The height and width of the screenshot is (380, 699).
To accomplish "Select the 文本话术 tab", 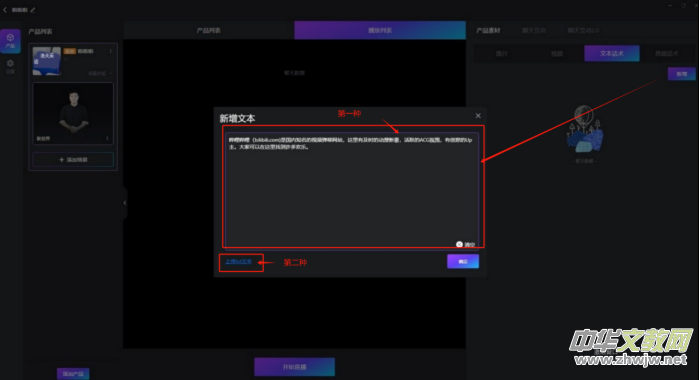I will (612, 53).
